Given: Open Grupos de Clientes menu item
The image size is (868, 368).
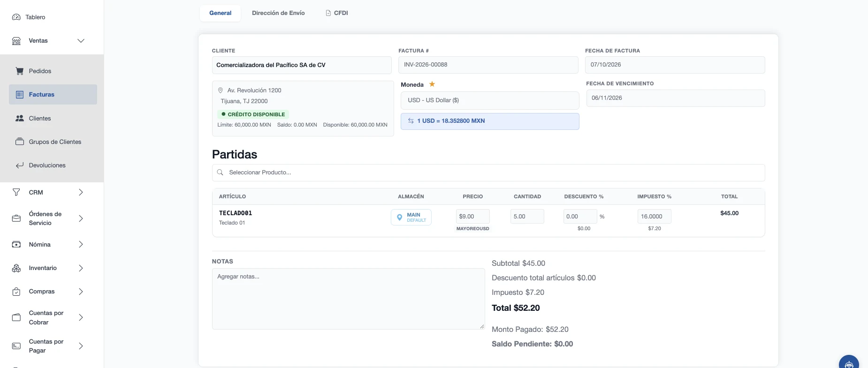Looking at the screenshot, I should 53,142.
